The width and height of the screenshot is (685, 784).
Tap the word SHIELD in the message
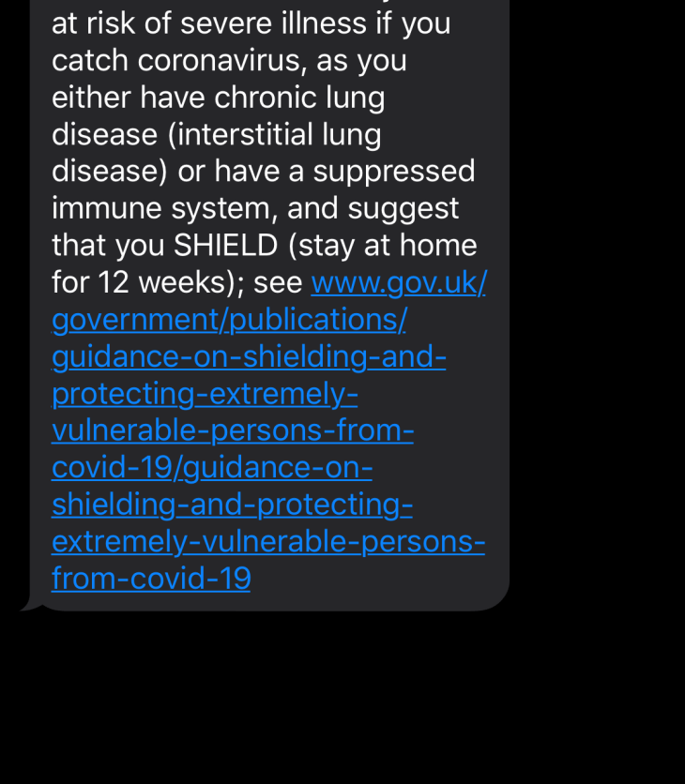click(x=225, y=246)
